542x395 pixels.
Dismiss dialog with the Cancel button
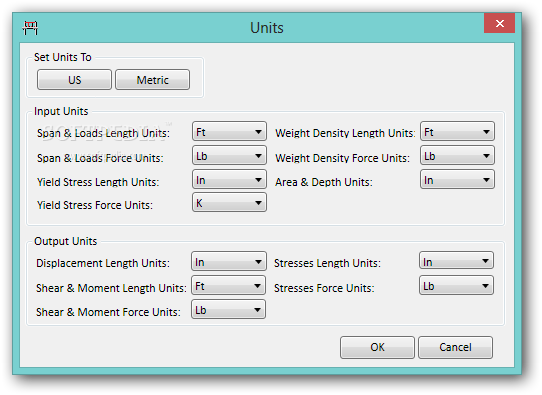click(455, 347)
